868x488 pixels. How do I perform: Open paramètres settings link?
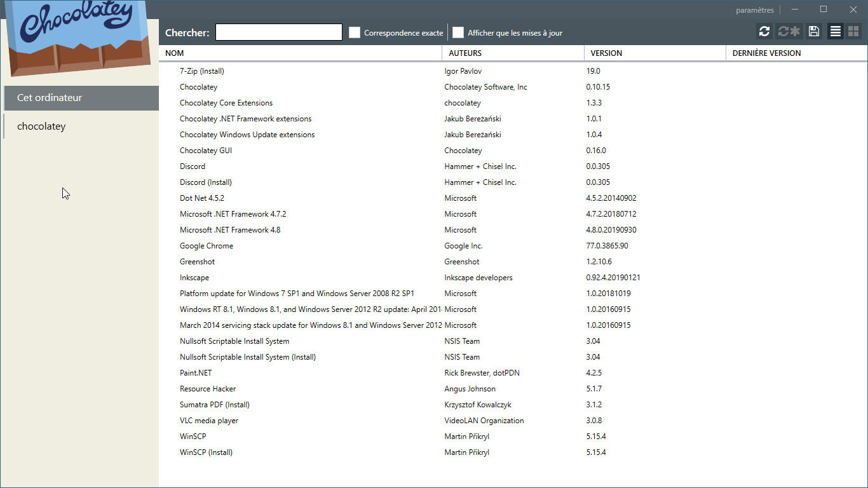[x=755, y=10]
